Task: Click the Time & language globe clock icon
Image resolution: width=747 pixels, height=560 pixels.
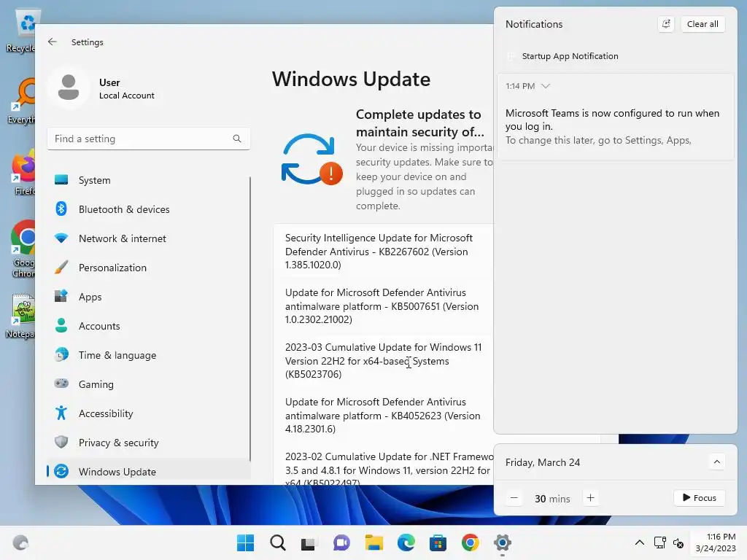Action: [61, 354]
